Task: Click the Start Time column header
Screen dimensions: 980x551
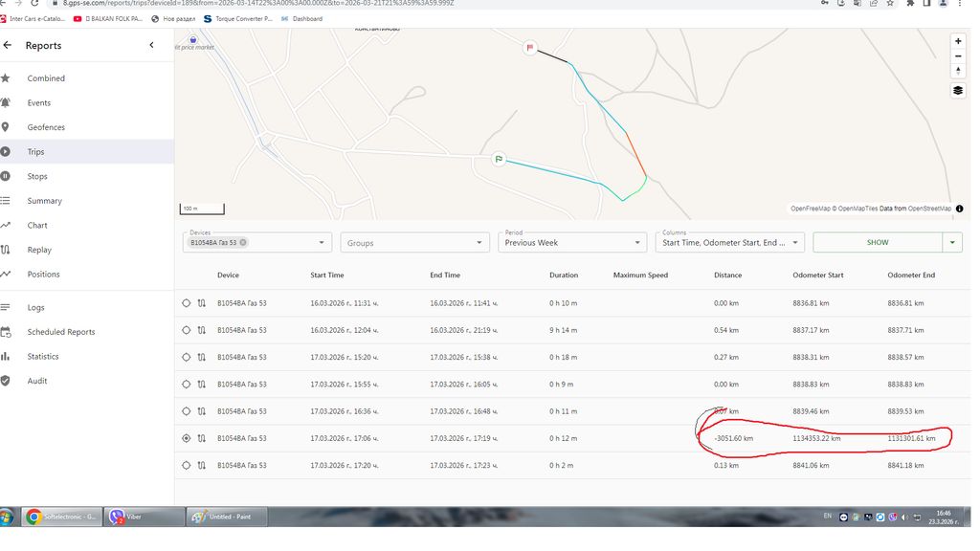Action: pyautogui.click(x=327, y=275)
